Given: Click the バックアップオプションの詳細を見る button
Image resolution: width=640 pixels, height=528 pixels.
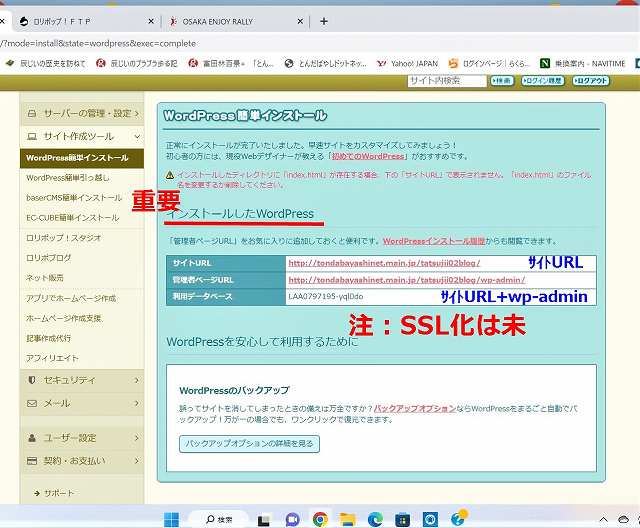Looking at the screenshot, I should coord(249,443).
